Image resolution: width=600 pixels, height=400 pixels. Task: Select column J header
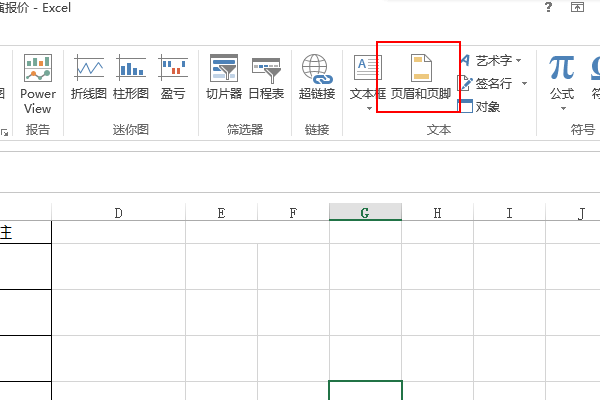pos(573,212)
